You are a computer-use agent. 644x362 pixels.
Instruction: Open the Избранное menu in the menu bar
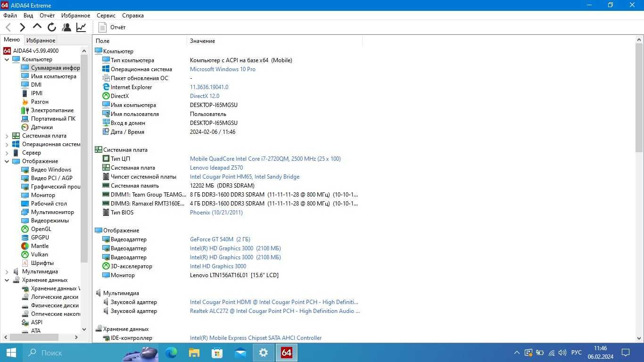[75, 16]
